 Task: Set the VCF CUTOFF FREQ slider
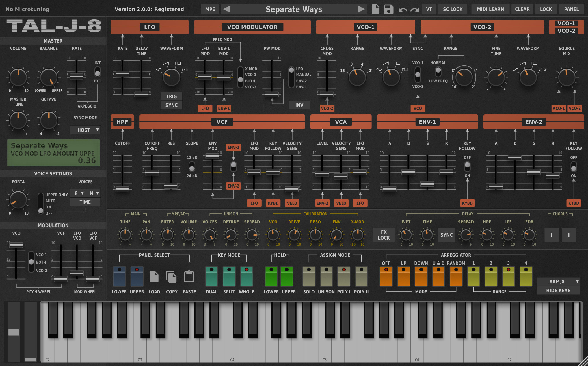click(152, 172)
